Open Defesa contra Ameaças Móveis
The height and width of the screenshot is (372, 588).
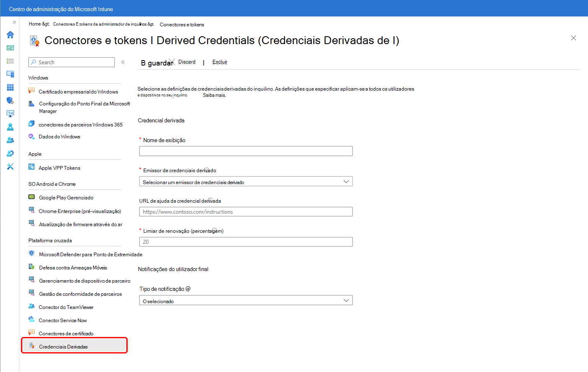(73, 267)
